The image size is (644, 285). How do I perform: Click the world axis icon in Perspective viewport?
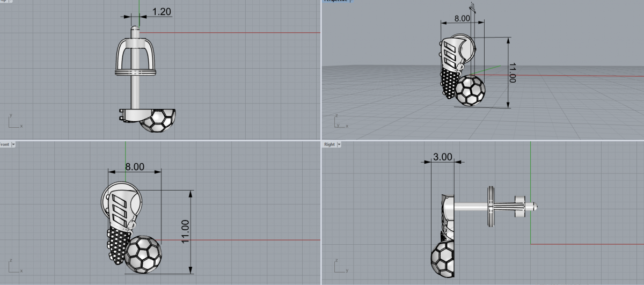(341, 121)
